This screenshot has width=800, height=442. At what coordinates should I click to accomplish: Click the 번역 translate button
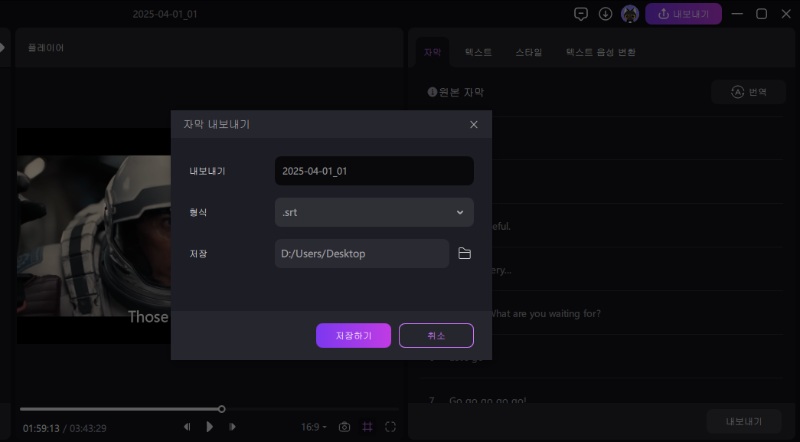[748, 92]
